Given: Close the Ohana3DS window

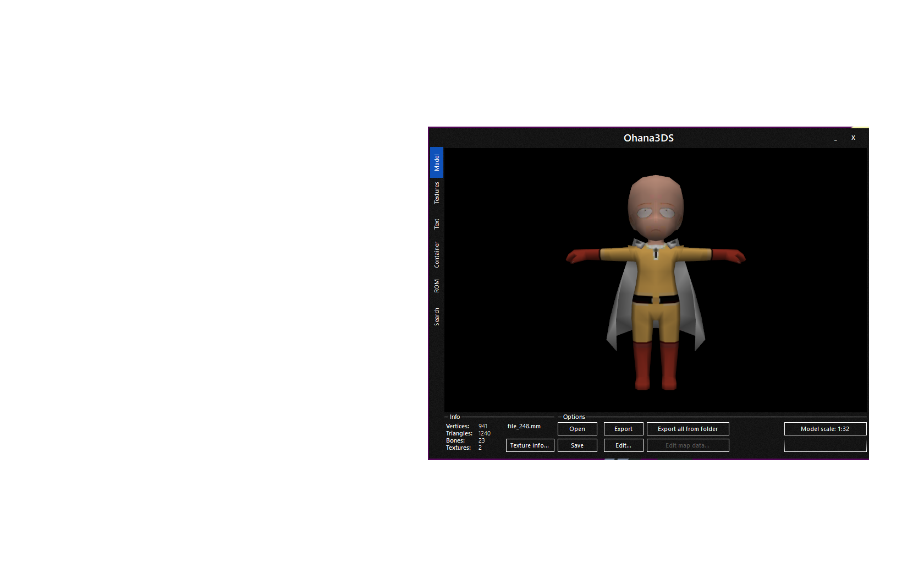Looking at the screenshot, I should coord(854,138).
